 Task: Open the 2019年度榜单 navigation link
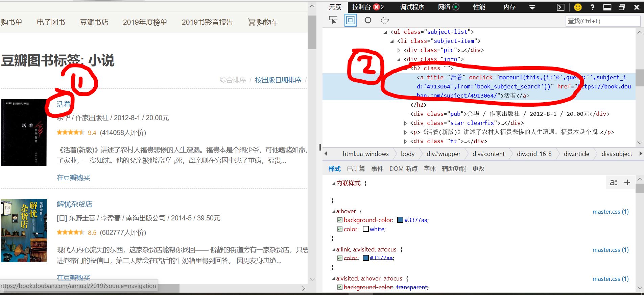click(x=145, y=22)
